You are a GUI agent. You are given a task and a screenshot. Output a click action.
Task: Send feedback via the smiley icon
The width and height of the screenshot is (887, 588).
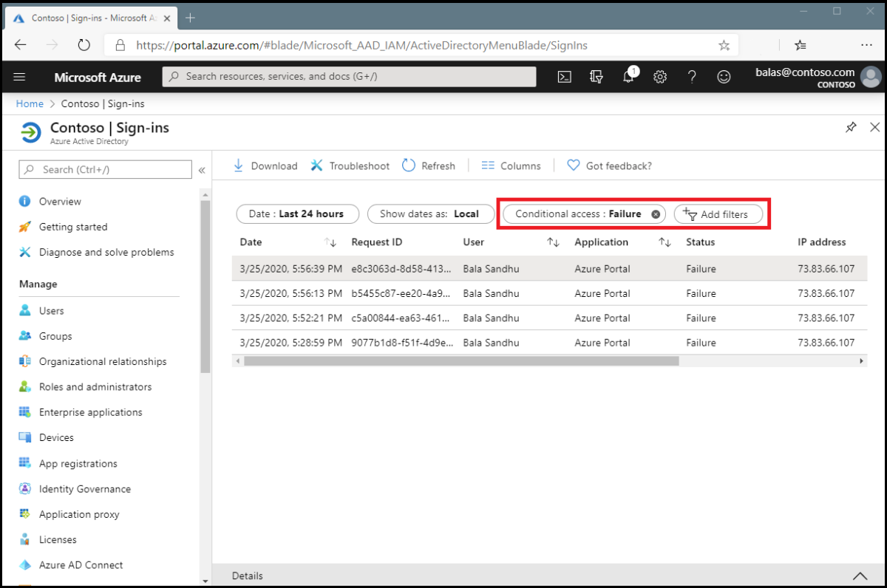click(724, 77)
